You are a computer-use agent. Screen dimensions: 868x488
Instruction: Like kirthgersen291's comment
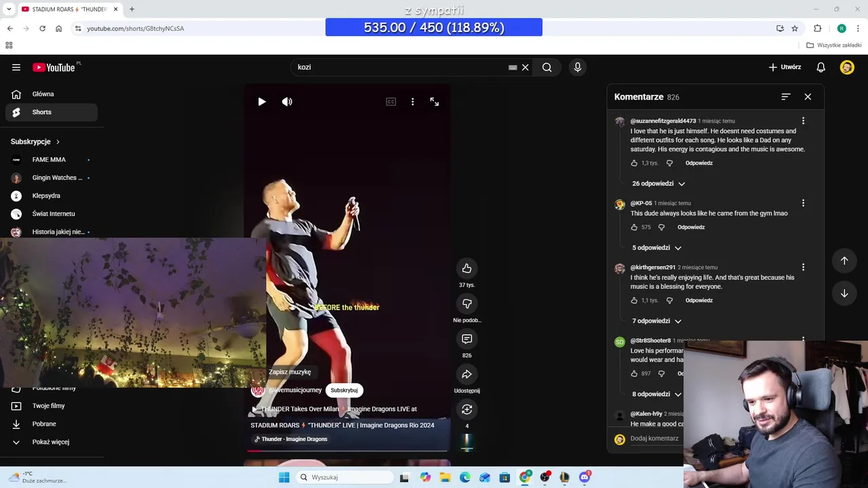pos(634,300)
